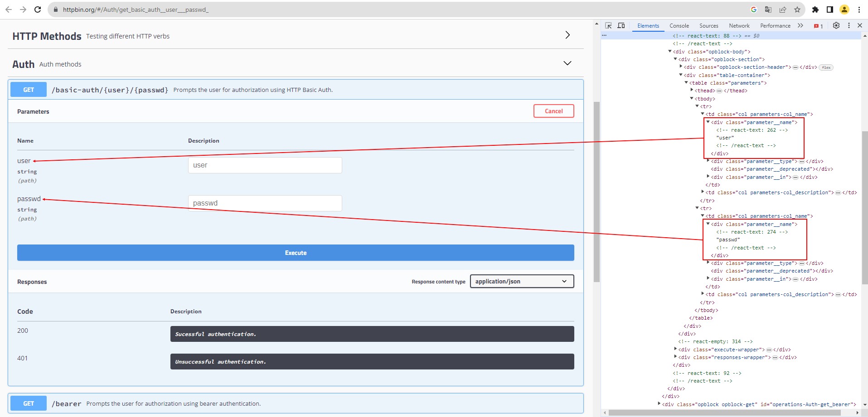Screen dimensions: 868x417
Task: Open the Chrome extensions puzzle icon
Action: [x=815, y=10]
